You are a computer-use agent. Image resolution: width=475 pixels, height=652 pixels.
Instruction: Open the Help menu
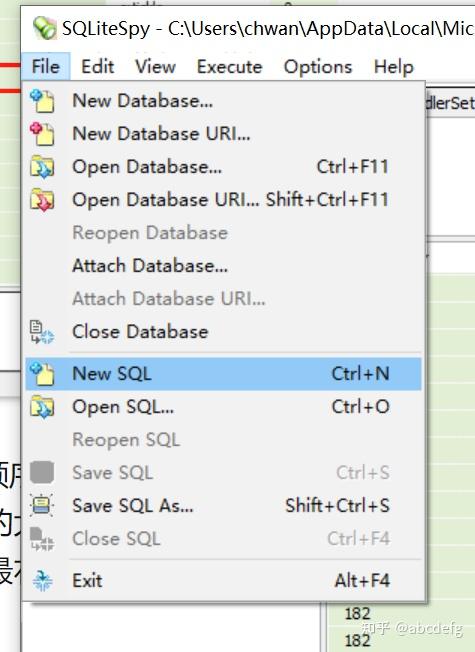(x=393, y=67)
